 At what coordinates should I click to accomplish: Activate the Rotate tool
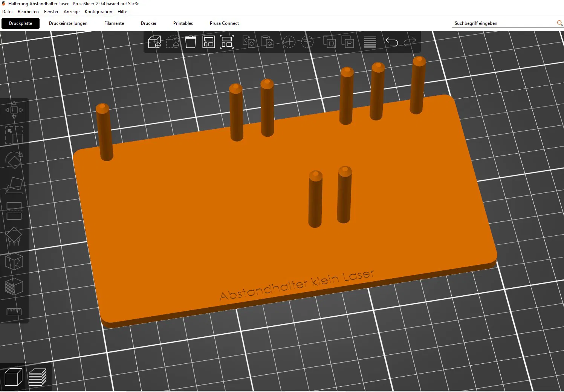click(14, 161)
